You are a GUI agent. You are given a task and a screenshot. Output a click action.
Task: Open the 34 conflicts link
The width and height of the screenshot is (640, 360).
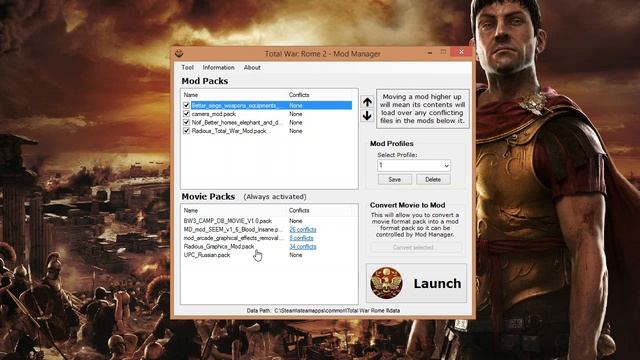click(303, 247)
